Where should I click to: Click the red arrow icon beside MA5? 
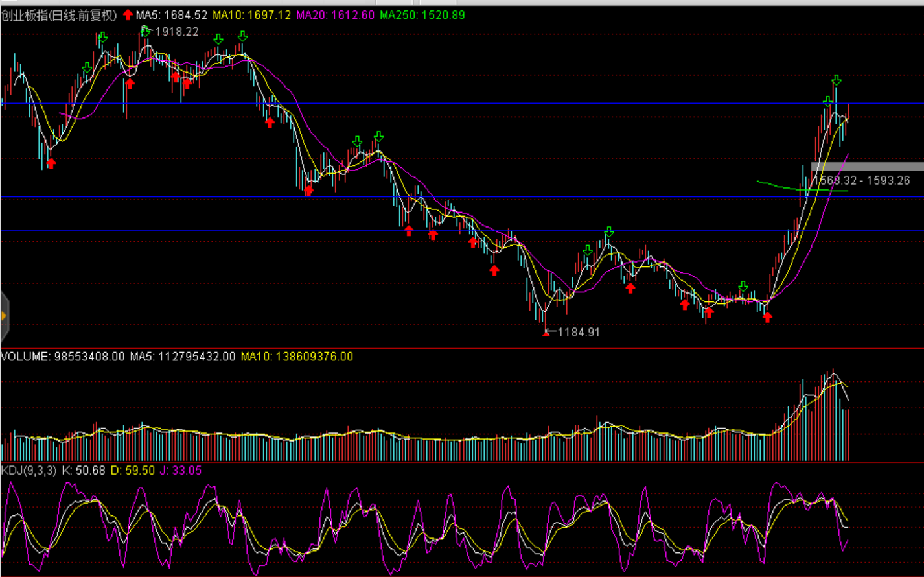point(128,15)
